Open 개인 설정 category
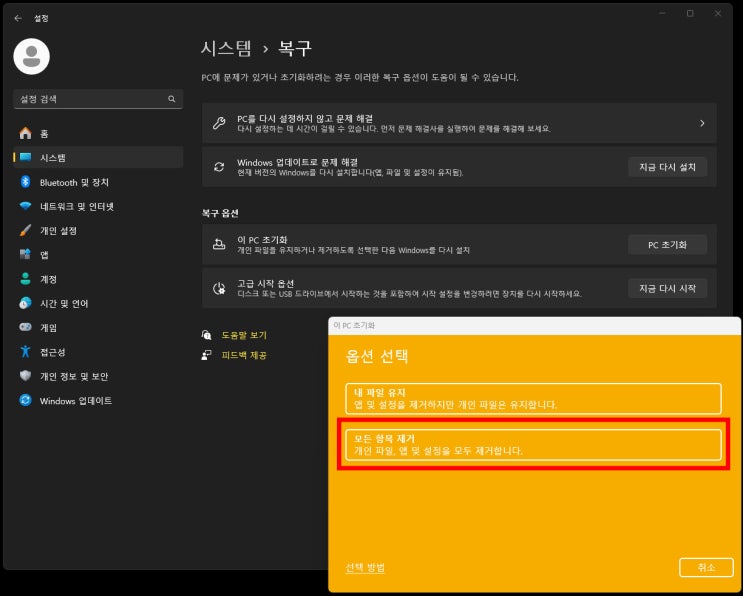This screenshot has width=743, height=596. 98,230
